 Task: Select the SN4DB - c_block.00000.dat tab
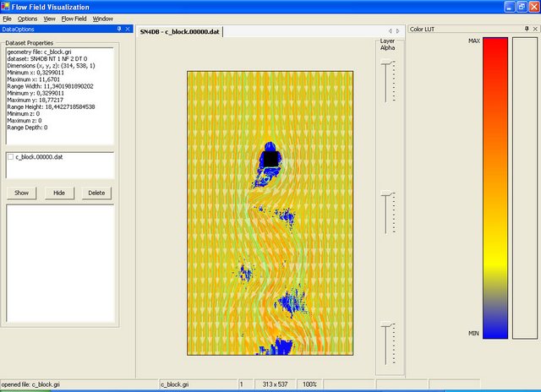coord(184,30)
